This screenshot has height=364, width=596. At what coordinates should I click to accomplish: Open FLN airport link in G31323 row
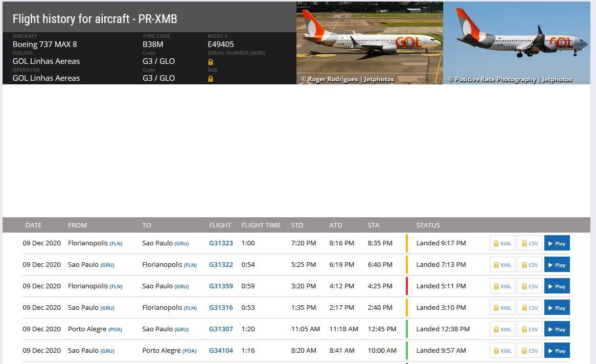point(116,243)
